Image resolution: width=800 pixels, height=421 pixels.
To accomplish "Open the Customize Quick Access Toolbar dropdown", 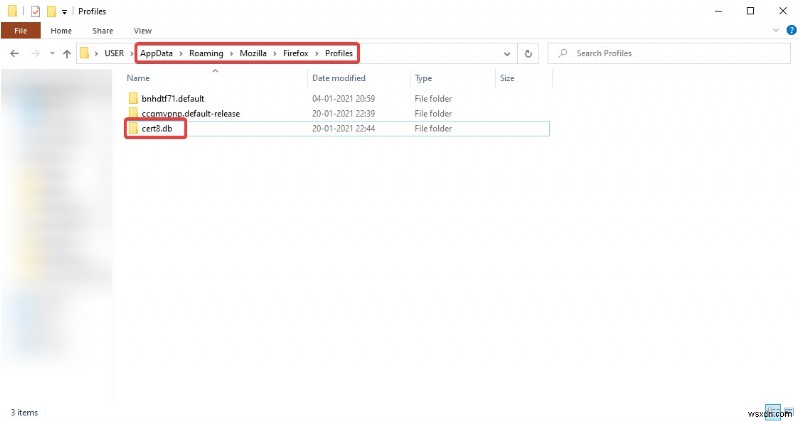I will [x=66, y=11].
